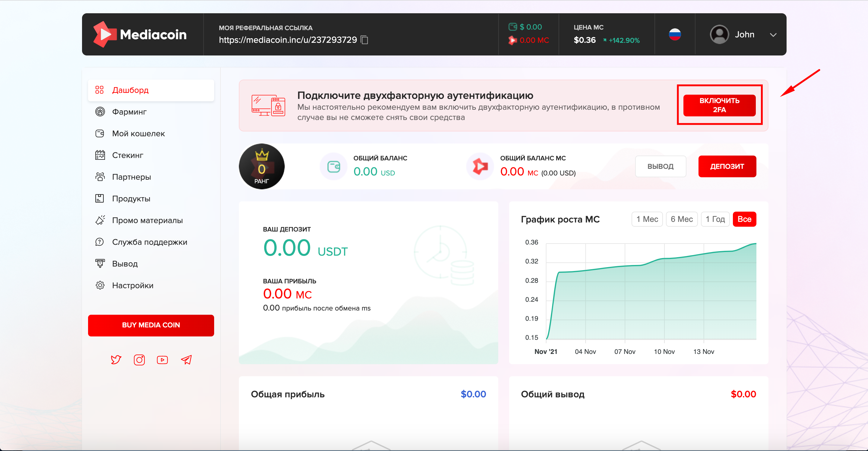Open the Twitter social link icon

[116, 360]
